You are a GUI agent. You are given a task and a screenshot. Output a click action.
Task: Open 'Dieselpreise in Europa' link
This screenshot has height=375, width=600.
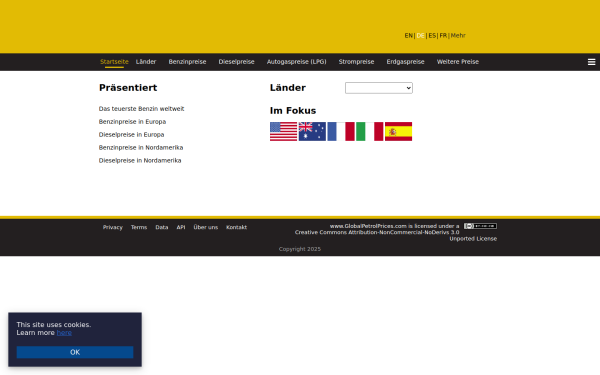[131, 135]
